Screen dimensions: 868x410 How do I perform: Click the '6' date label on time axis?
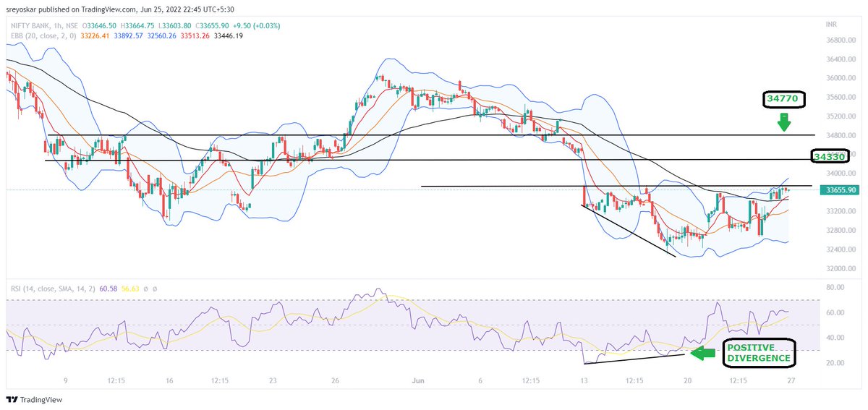point(480,379)
